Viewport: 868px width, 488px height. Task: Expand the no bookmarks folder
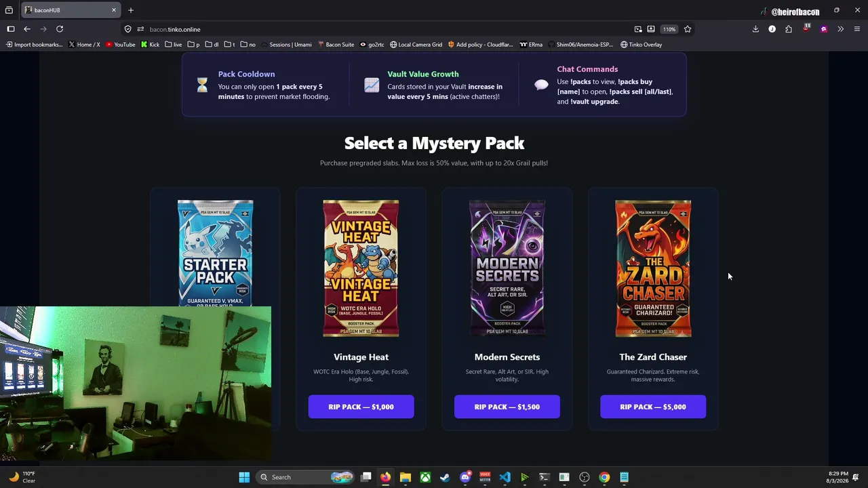coord(248,45)
